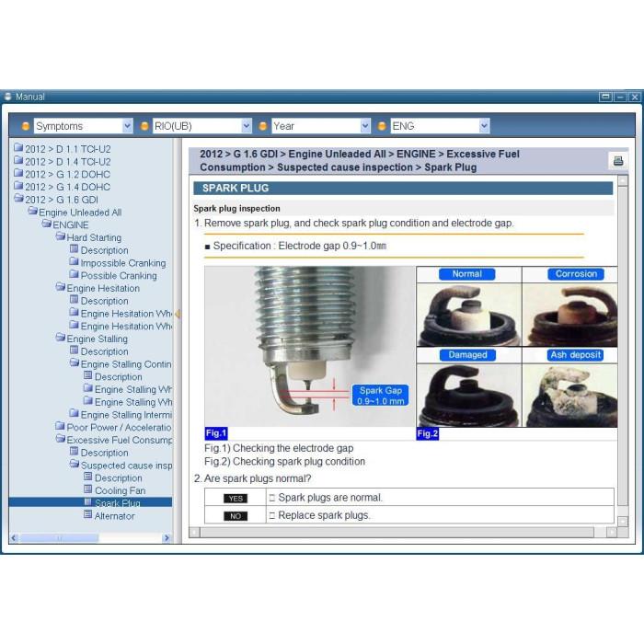Collapse the Excessive Fuel Consump folder
644x644 pixels.
click(61, 439)
